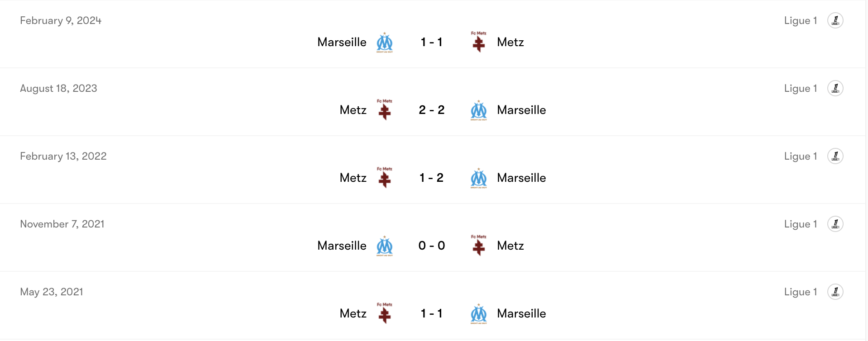Click Ligue 1 logo icon for May 23, 2021

click(835, 292)
